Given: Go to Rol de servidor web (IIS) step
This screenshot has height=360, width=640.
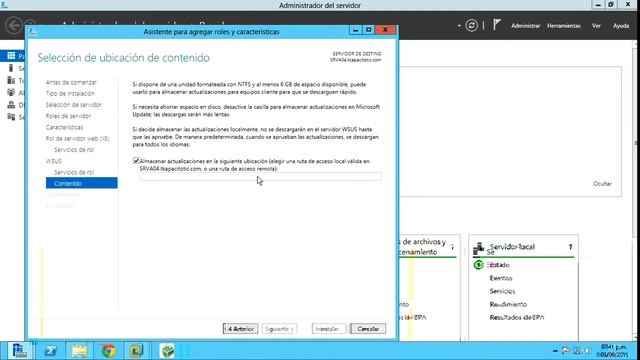Looking at the screenshot, I should point(78,138).
